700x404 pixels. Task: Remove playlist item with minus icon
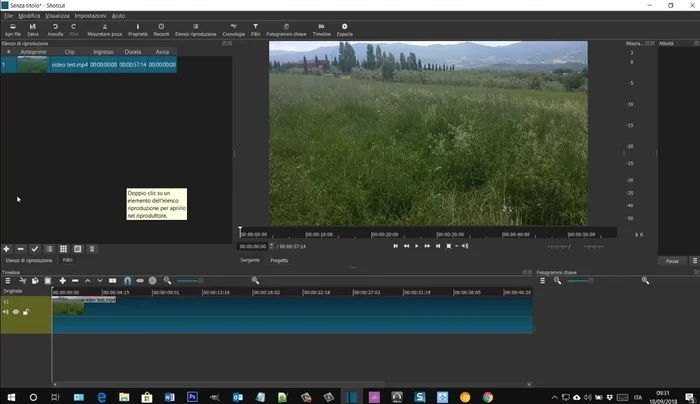point(21,249)
